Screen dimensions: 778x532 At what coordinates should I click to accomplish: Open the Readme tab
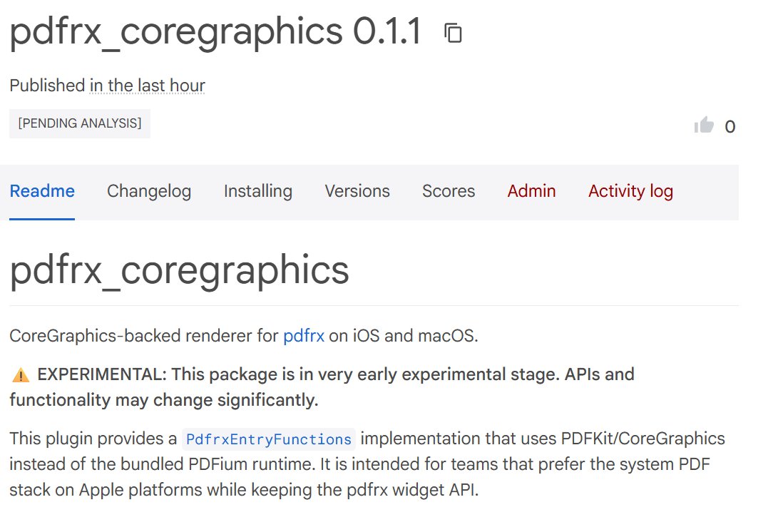tap(42, 191)
